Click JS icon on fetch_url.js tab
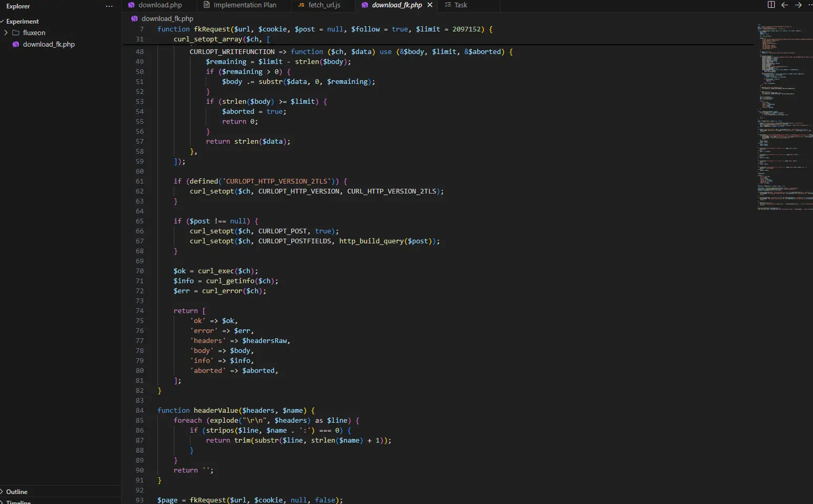The height and width of the screenshot is (504, 813). pos(301,5)
